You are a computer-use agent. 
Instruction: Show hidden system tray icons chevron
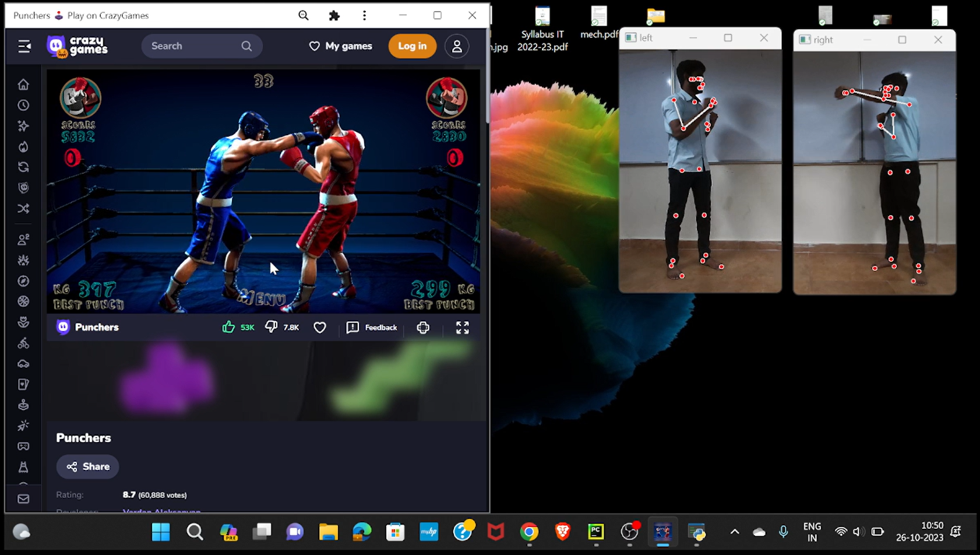pos(735,532)
